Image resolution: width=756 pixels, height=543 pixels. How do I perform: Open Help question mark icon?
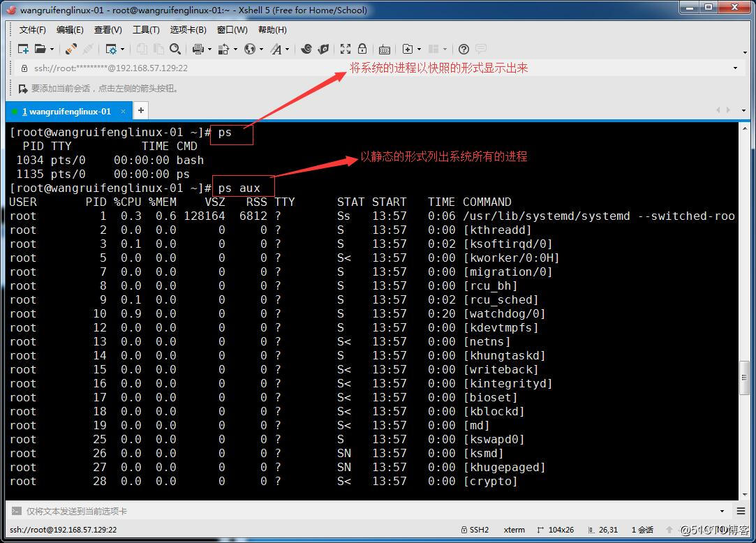[x=464, y=49]
